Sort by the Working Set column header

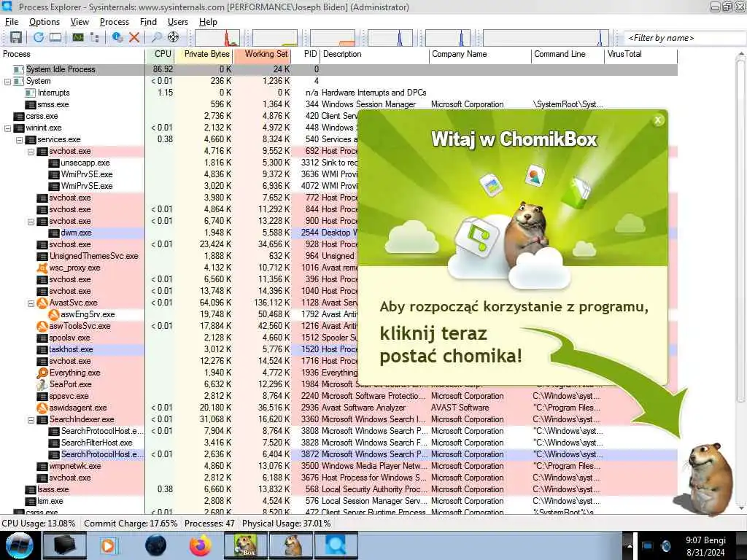(262, 54)
